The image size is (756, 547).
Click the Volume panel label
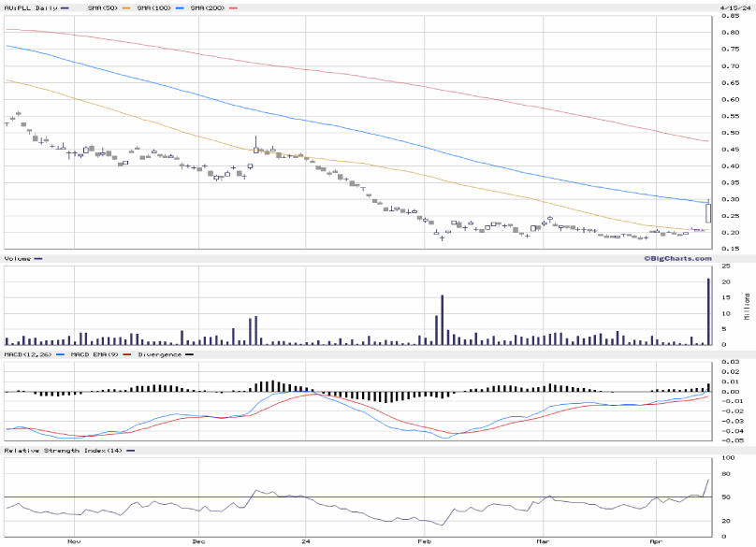point(17,258)
